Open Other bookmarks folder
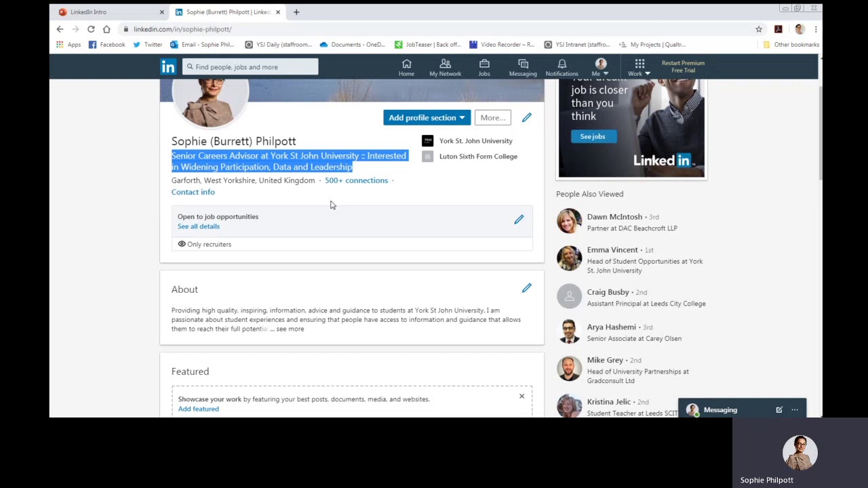 [x=791, y=45]
